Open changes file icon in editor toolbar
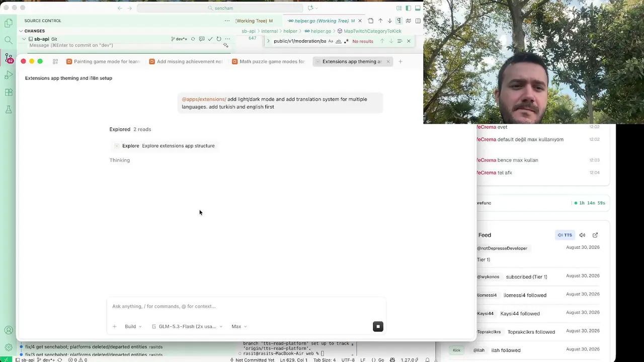The image size is (644, 362). (371, 21)
